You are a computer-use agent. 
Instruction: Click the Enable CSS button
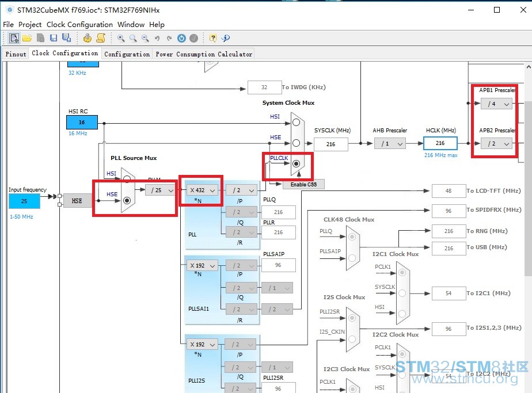tap(303, 185)
